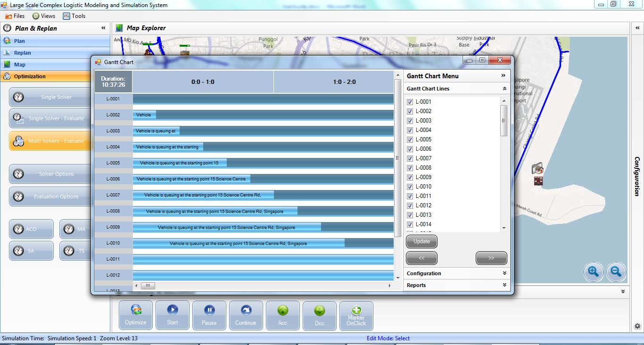Disable the L-0012 line checkbox
Image resolution: width=644 pixels, height=345 pixels.
410,205
